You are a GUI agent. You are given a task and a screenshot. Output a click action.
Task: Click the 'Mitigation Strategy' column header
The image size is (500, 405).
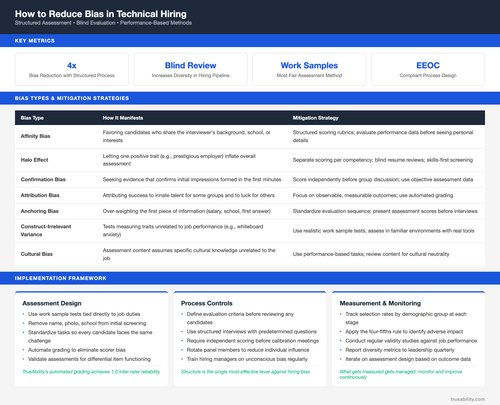(315, 118)
